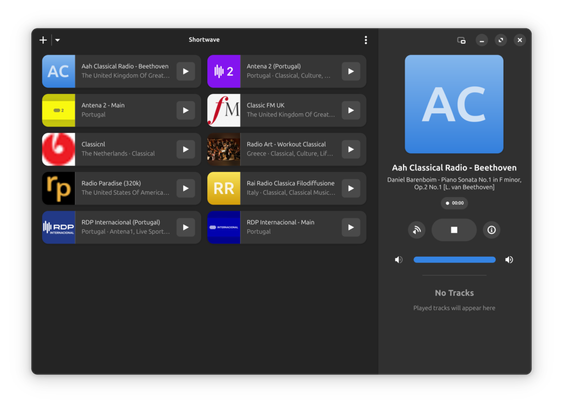
Task: Click the large AC artwork in player panel
Action: tap(454, 104)
